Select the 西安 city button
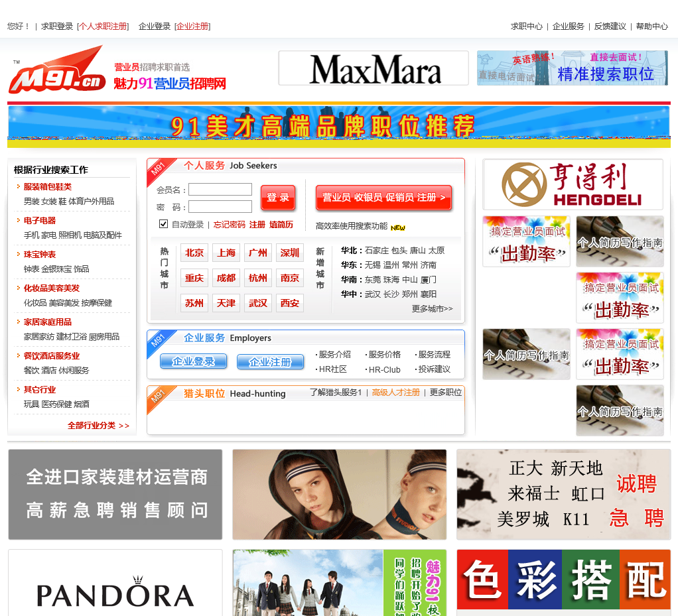The image size is (678, 616). (290, 303)
